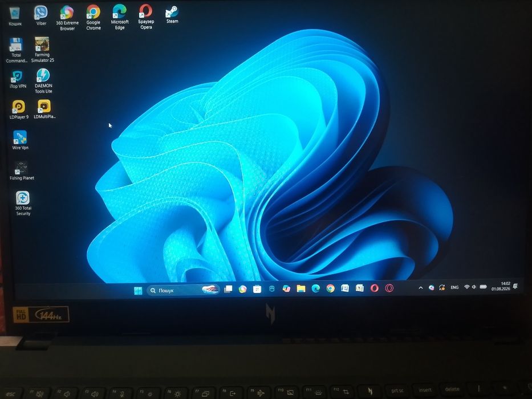Switch the ENG input language

tap(454, 287)
